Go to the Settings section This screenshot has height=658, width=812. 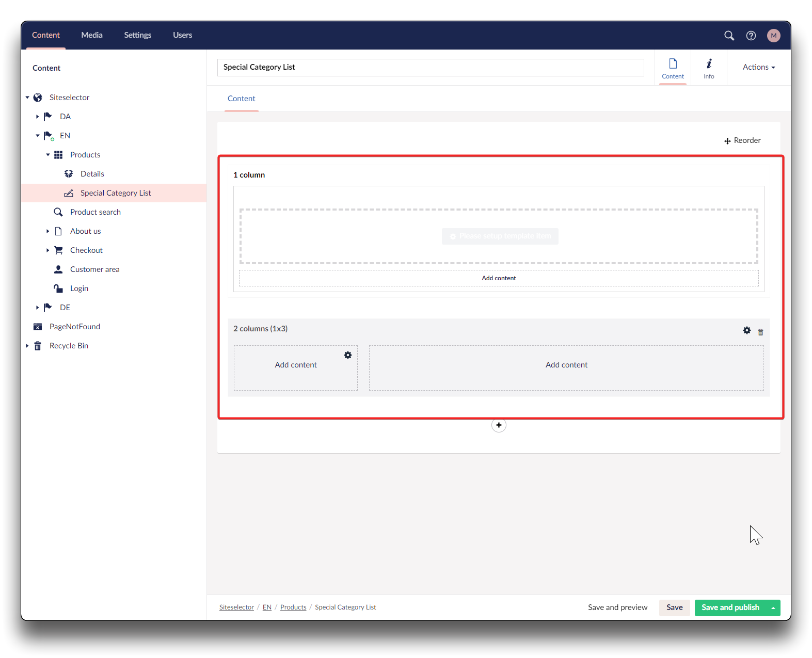(137, 35)
